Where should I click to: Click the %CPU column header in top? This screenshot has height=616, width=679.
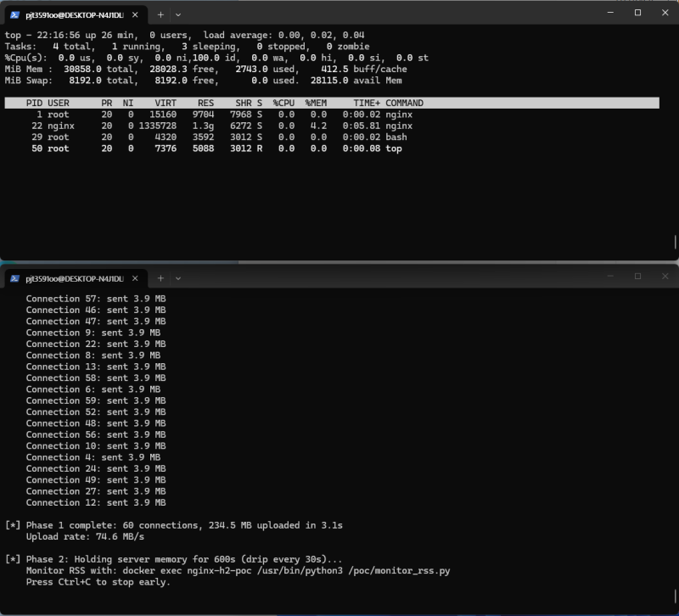click(283, 103)
